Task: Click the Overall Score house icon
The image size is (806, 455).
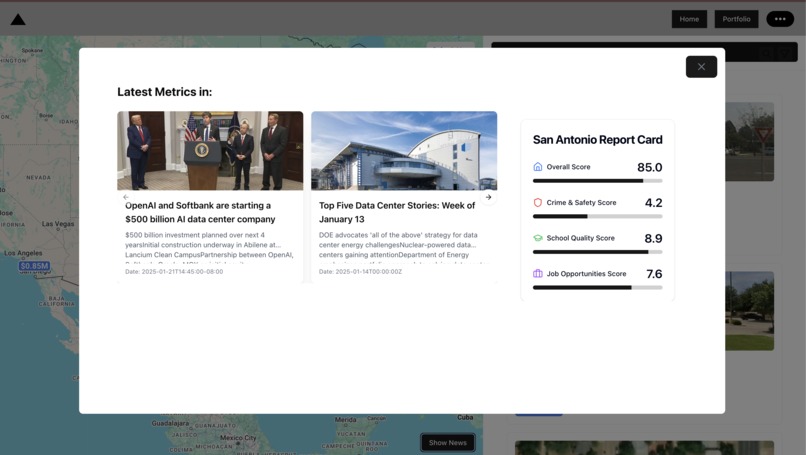Action: [538, 167]
